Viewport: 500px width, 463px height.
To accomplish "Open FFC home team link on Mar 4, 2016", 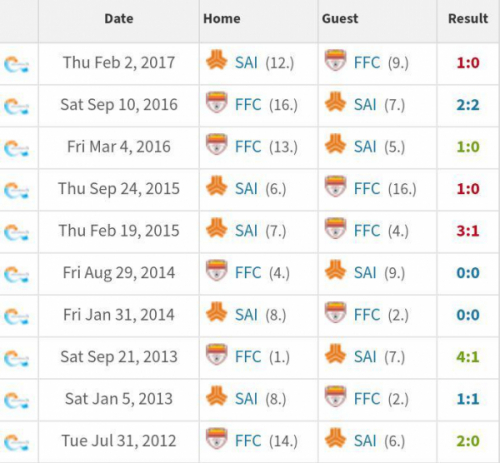I will 248,147.
